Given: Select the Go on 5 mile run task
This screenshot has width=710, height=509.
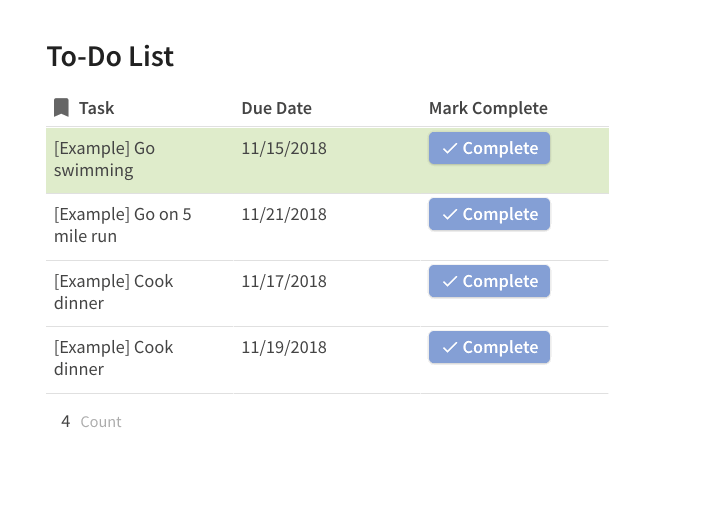Looking at the screenshot, I should [122, 225].
